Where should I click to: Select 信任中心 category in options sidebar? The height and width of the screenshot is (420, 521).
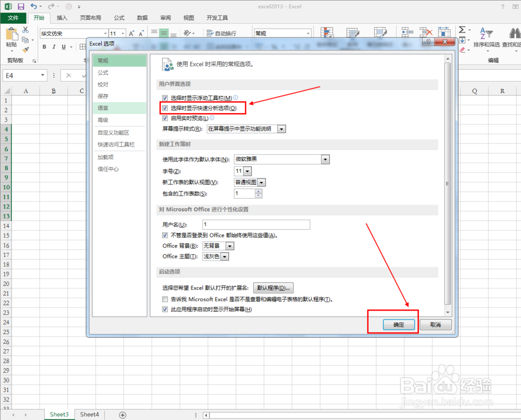(120, 169)
